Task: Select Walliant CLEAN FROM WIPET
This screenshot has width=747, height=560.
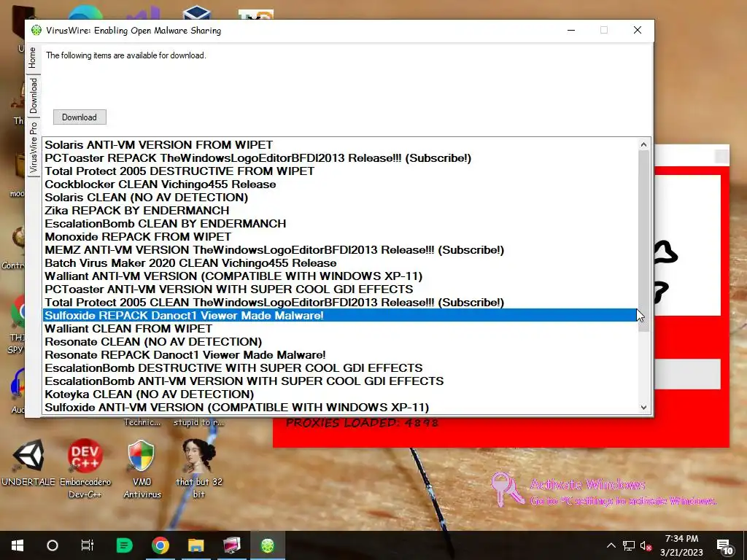Action: coord(340,329)
